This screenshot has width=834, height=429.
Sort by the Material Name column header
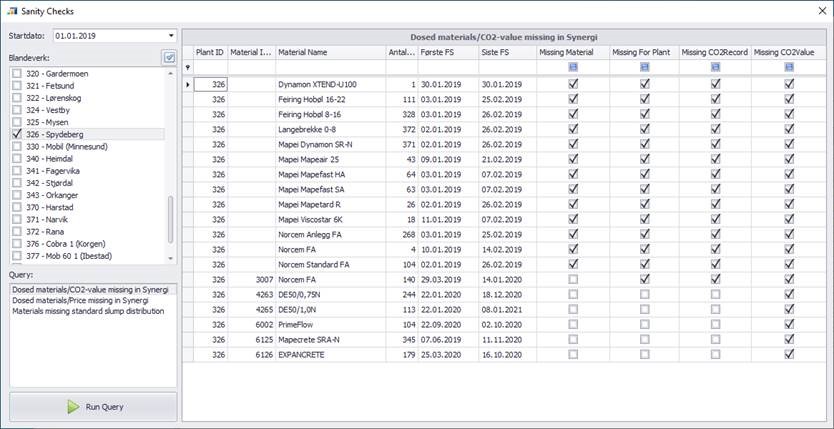point(330,52)
